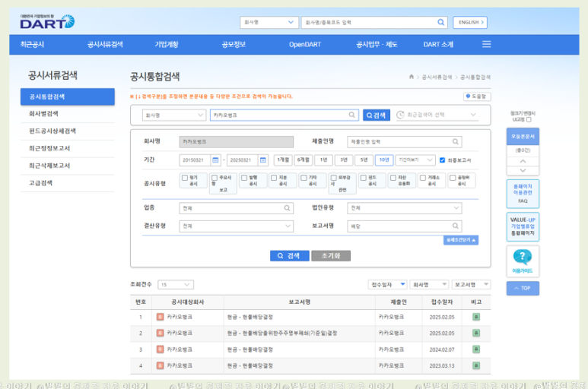Click the red market icon in result row 4
588x389 pixels.
161,365
